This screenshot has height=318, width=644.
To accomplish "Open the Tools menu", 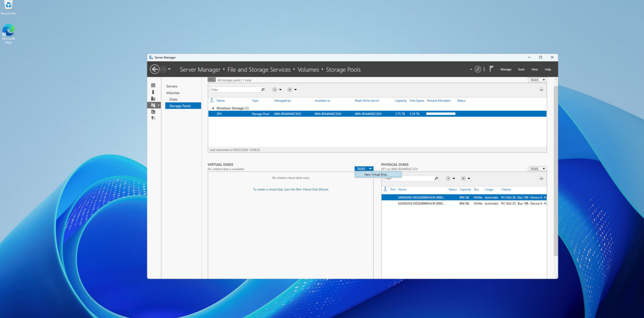I will coord(521,70).
